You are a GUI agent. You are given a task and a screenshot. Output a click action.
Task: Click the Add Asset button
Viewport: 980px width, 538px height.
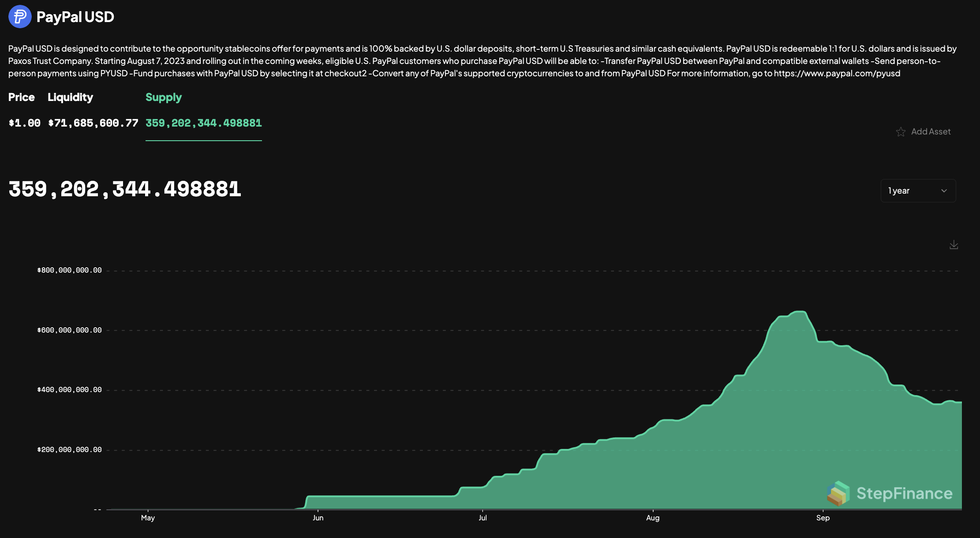(931, 131)
